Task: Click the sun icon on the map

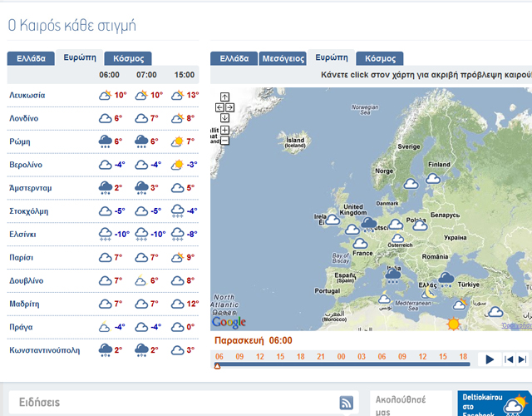Action: coord(455,324)
